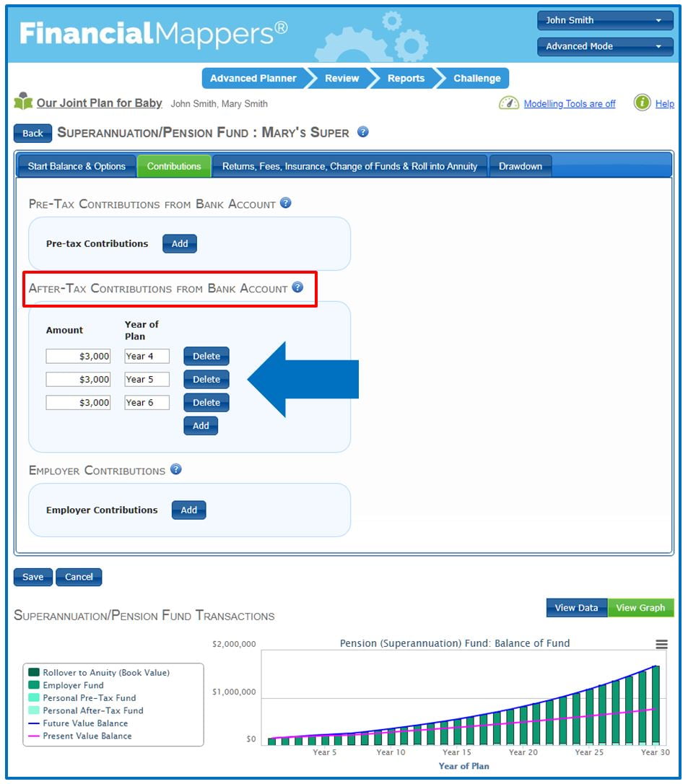Toggle Future Value Balance legend entry
The height and width of the screenshot is (784, 688).
coord(84,723)
